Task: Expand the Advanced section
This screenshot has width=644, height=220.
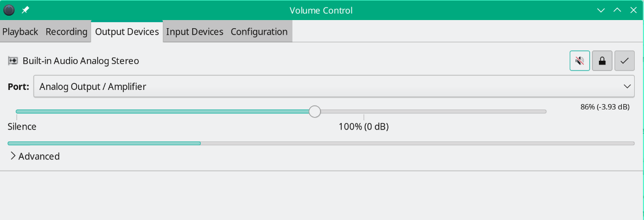Action: pyautogui.click(x=35, y=156)
